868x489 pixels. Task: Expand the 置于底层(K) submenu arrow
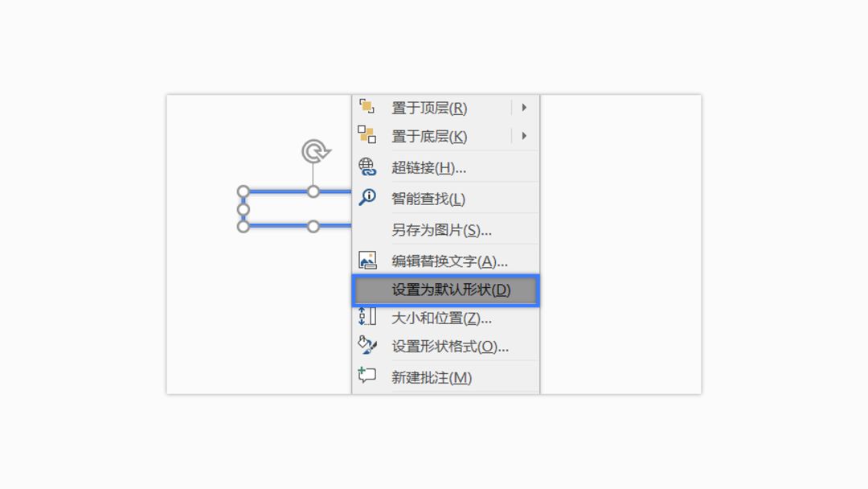(x=524, y=136)
